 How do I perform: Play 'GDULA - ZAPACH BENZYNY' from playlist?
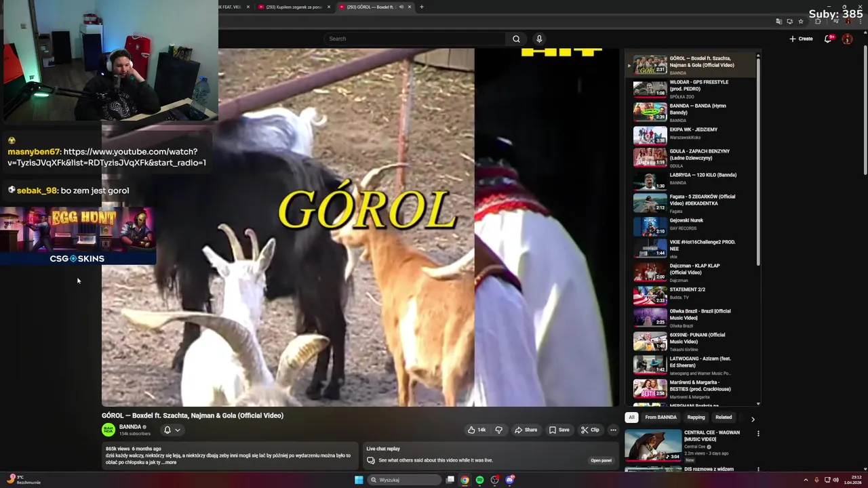(692, 158)
